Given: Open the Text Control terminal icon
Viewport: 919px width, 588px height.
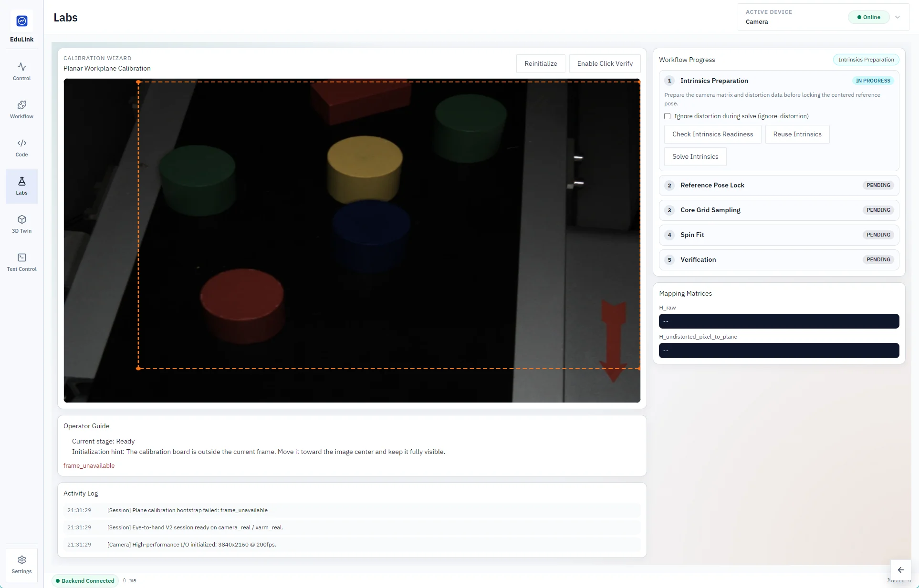Looking at the screenshot, I should [x=22, y=258].
